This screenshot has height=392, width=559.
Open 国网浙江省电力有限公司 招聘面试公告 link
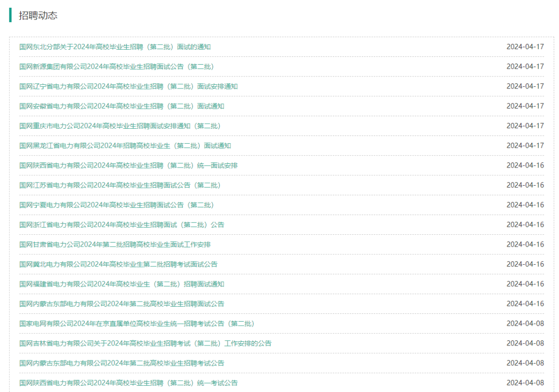122,224
